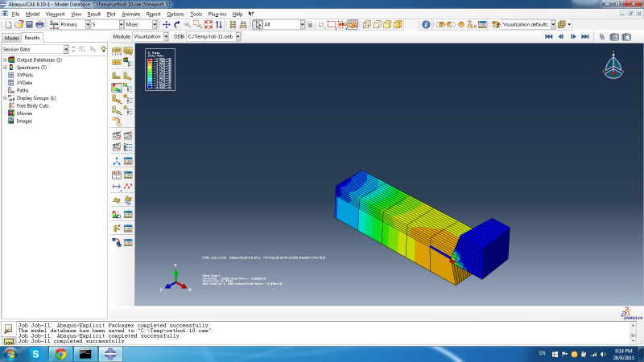Image resolution: width=644 pixels, height=362 pixels.
Task: Toggle perspective view on
Action: pyautogui.click(x=243, y=25)
